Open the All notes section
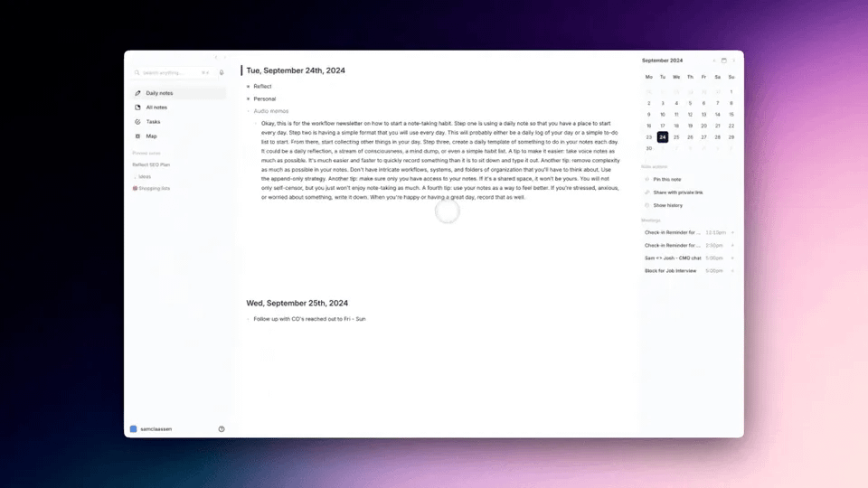Screen dimensions: 868x488 coord(179,108)
